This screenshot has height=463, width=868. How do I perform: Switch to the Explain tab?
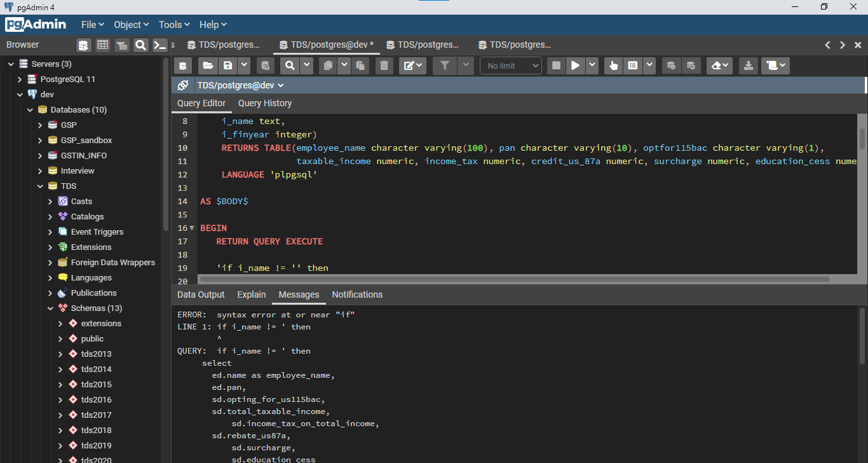[x=252, y=294]
